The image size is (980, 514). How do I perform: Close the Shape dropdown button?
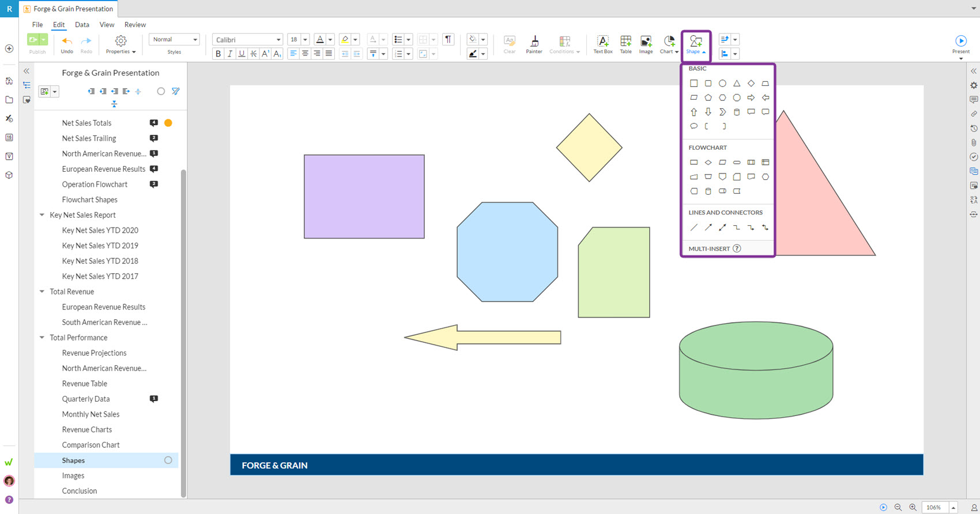(x=696, y=45)
